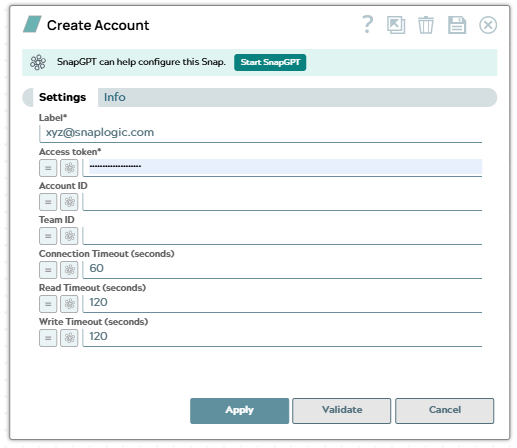Open SnapGPT suggestion icon for Account ID
Image resolution: width=517 pixels, height=448 pixels.
click(69, 202)
